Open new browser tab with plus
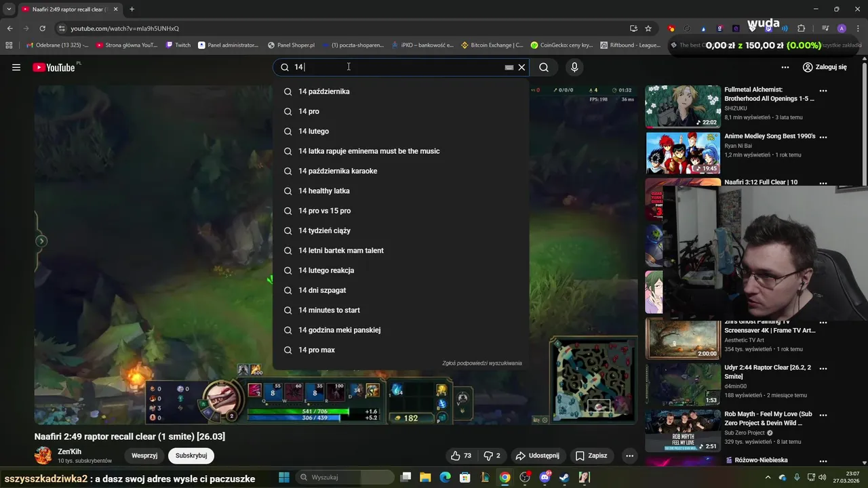 pos(132,9)
